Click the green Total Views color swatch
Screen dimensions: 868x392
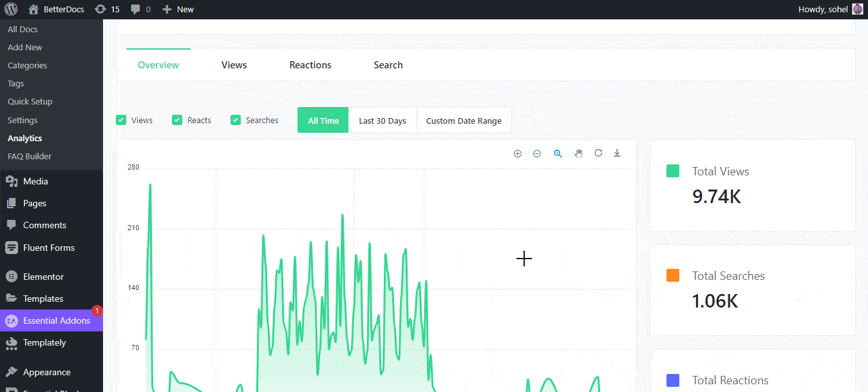point(673,171)
